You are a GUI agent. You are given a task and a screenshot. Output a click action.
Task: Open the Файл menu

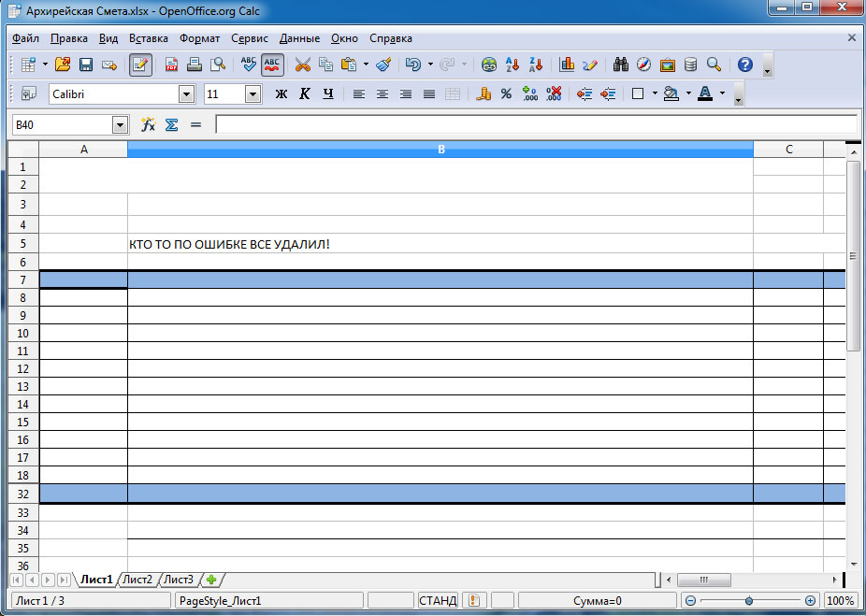click(x=25, y=38)
